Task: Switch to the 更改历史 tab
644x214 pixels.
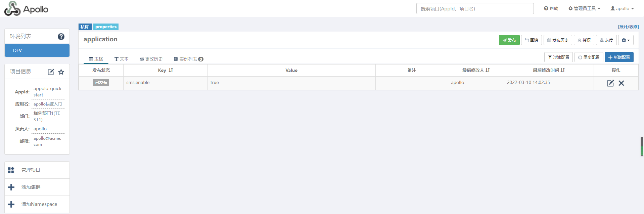Action: pos(151,59)
